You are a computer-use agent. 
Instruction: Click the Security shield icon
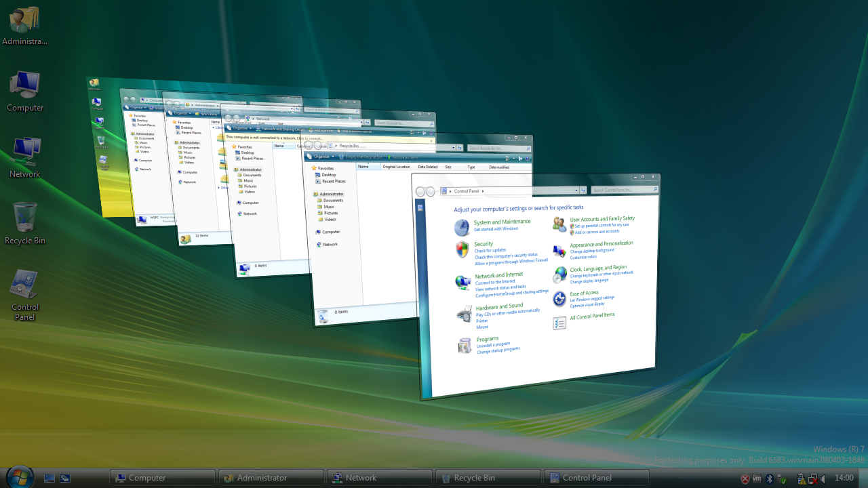pyautogui.click(x=462, y=249)
